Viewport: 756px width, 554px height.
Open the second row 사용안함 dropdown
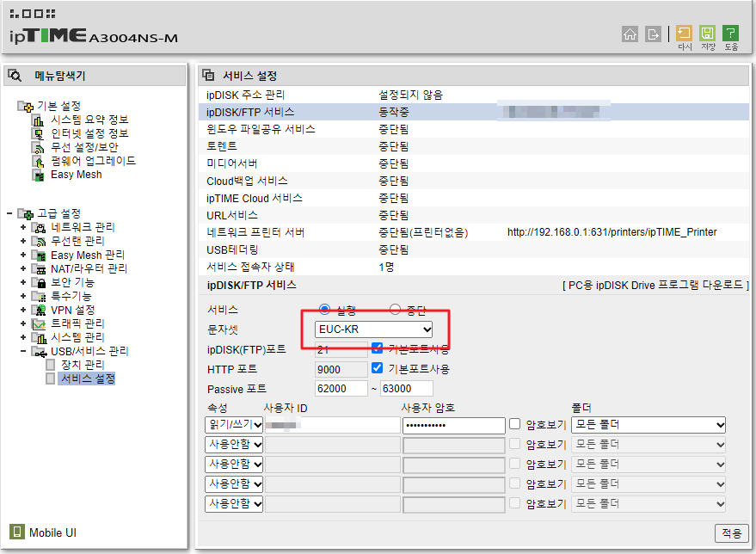pos(234,445)
